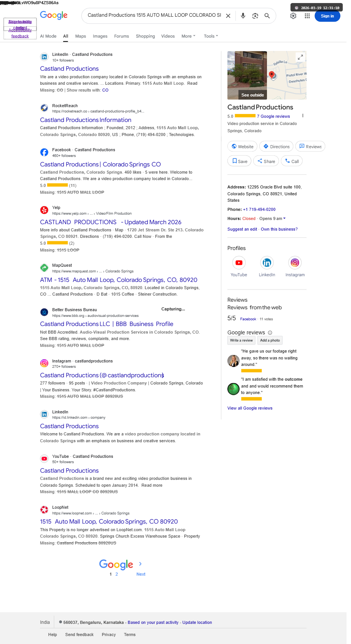Click Read more in YouTube result

tap(152, 485)
